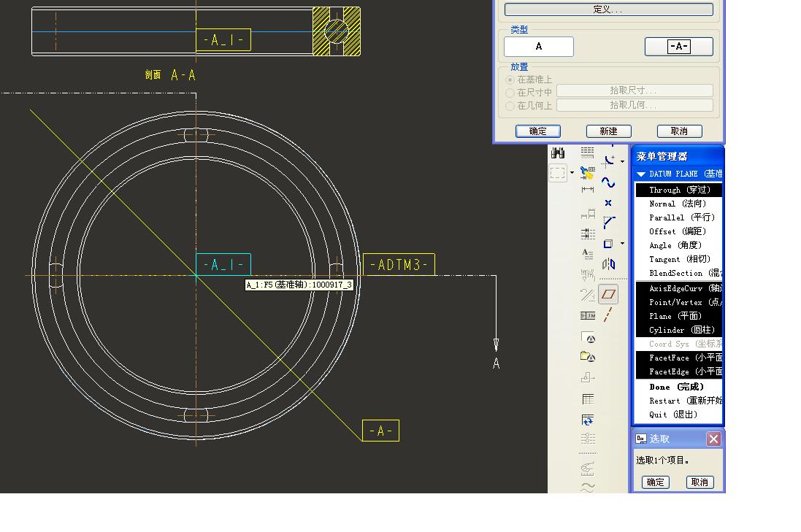Image resolution: width=801 pixels, height=532 pixels.
Task: Click the symbol instance icon with 'A' badge
Action: coord(588,337)
